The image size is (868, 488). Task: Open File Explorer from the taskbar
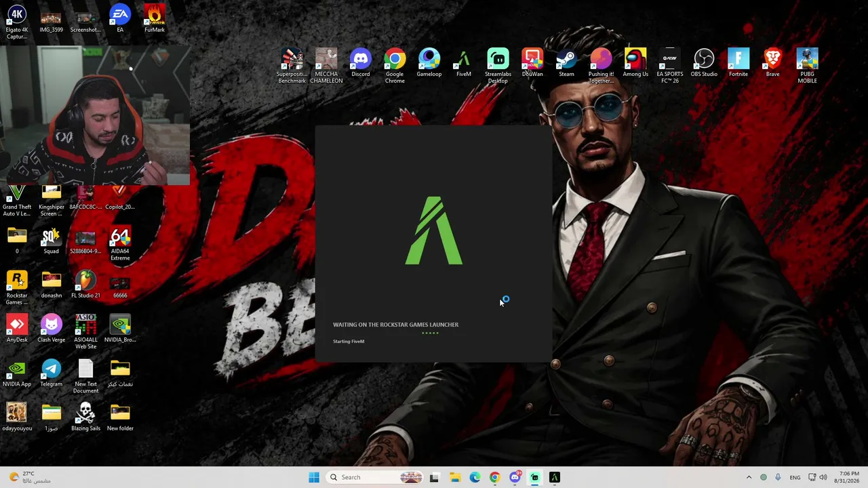[454, 477]
